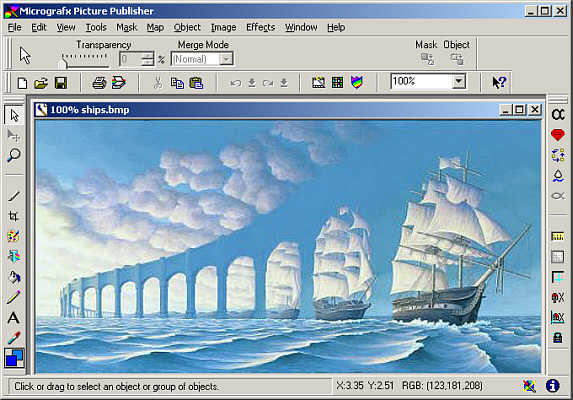Click the yellow ruler icon in right toolbar
Viewport: 573px width, 400px height.
tap(558, 237)
